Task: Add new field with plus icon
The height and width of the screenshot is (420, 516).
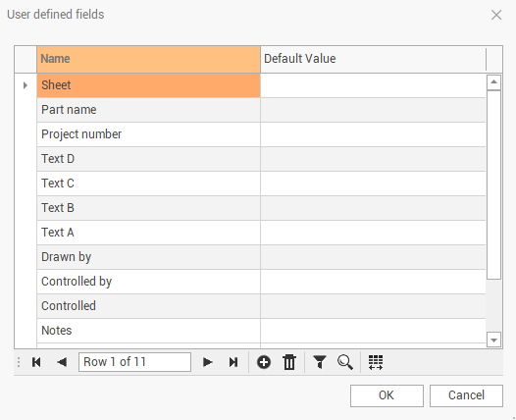Action: (264, 362)
